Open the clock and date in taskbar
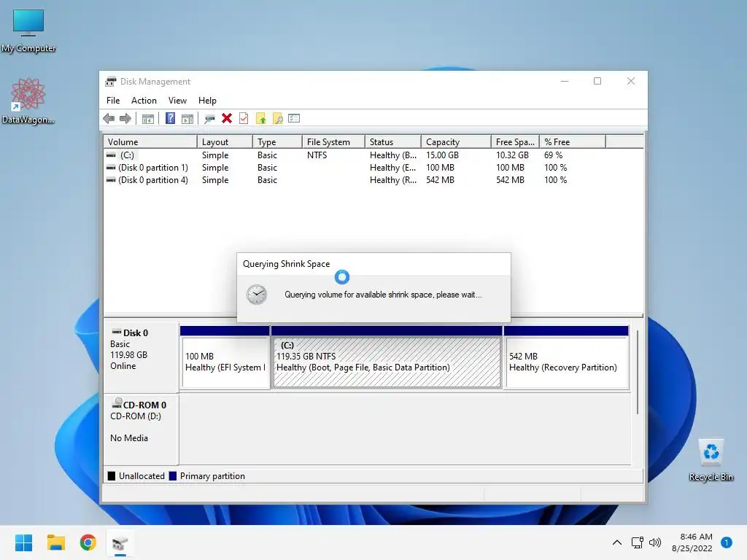747x560 pixels. click(x=692, y=542)
